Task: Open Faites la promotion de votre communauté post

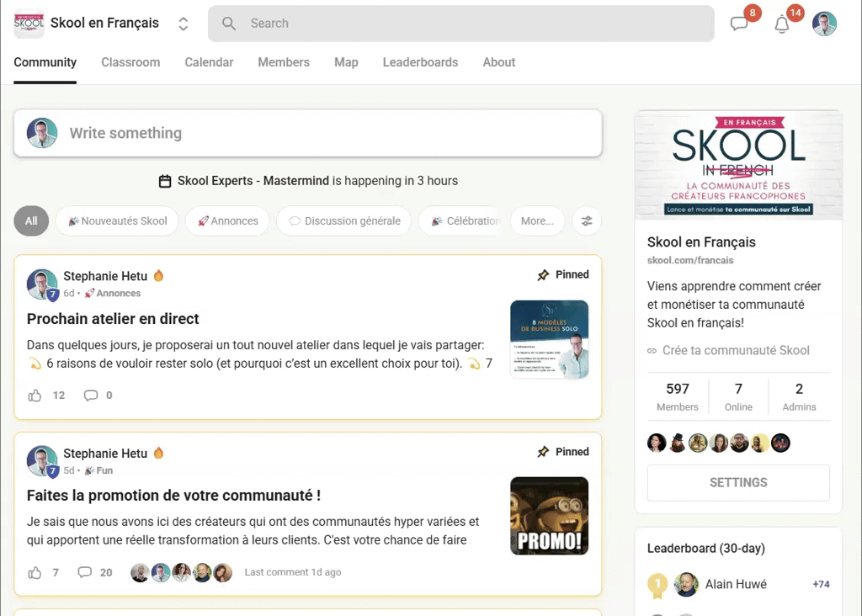Action: [173, 496]
